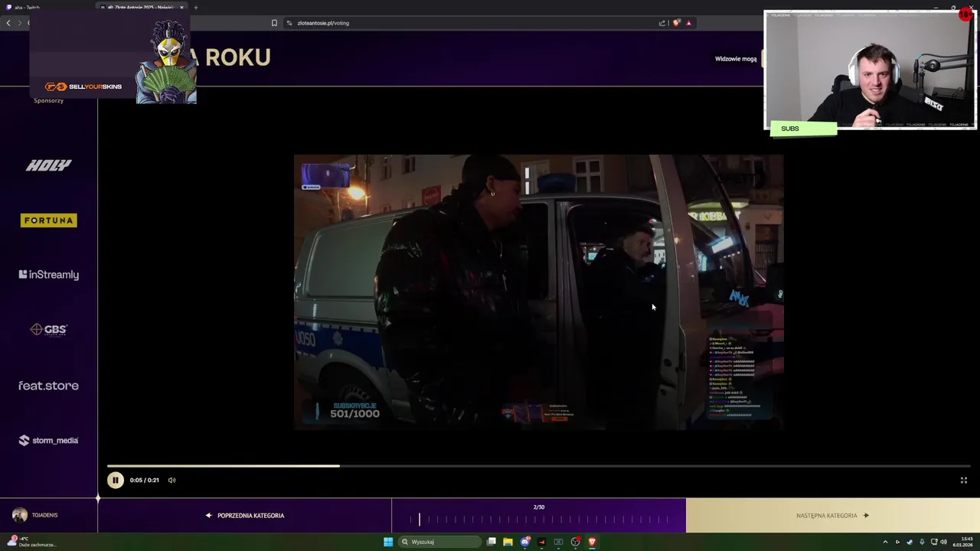
Task: Click the Brave Rewards triangle icon
Action: 688,23
